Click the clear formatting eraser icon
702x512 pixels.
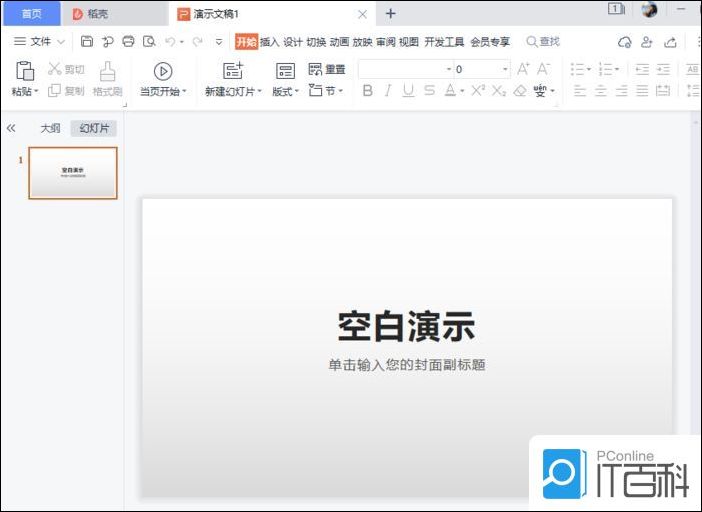click(x=520, y=91)
